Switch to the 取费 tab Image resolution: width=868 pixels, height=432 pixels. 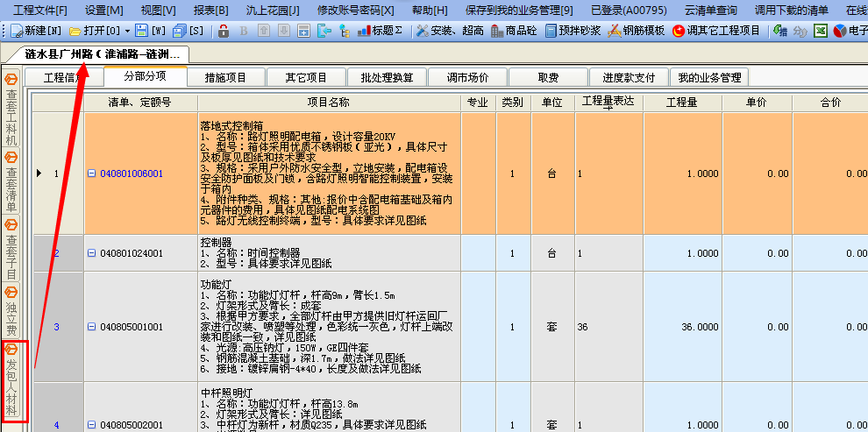point(548,77)
